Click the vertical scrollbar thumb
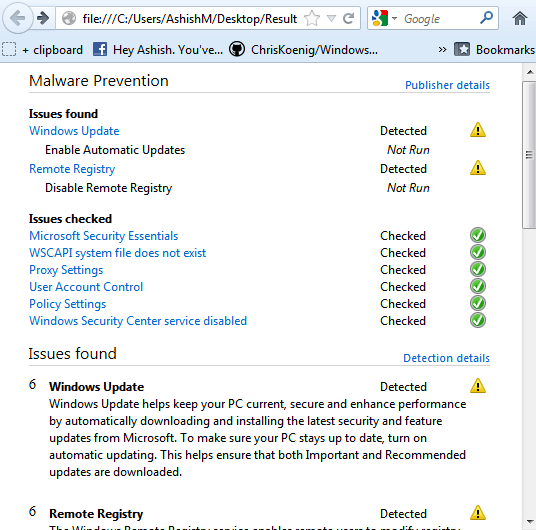The image size is (536, 530). (x=529, y=155)
